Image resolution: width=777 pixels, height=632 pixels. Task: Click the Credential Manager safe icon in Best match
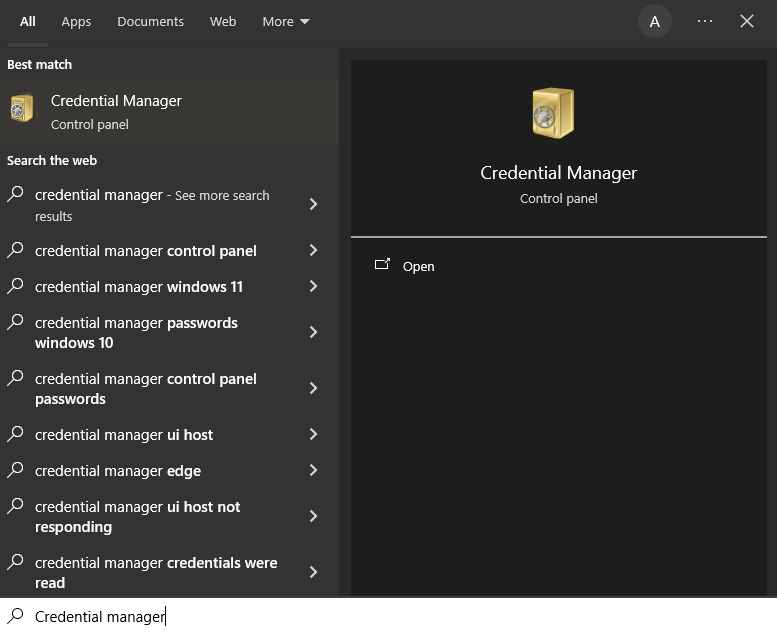coord(22,108)
